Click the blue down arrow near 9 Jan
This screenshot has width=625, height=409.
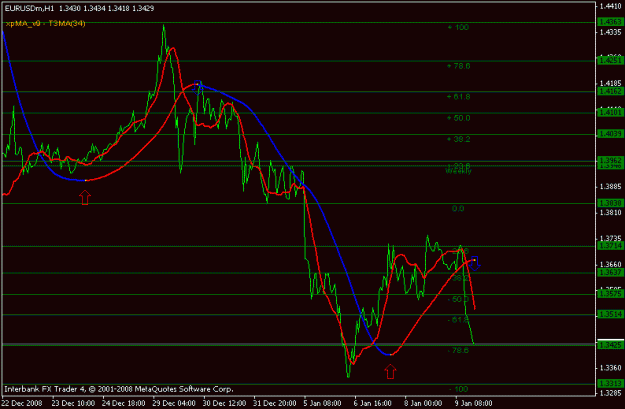(474, 263)
